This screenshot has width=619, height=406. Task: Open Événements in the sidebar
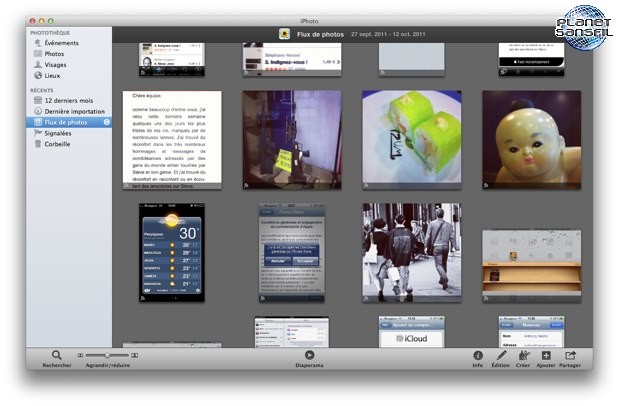61,43
